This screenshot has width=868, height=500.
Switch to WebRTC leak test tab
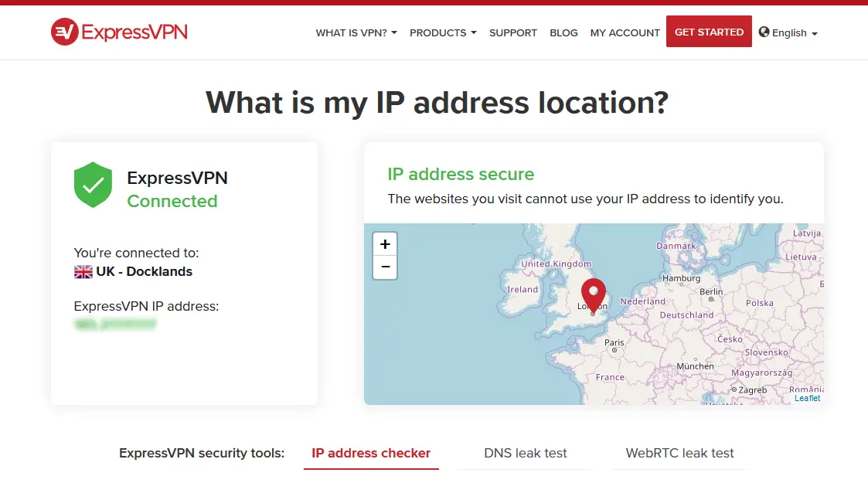tap(680, 454)
